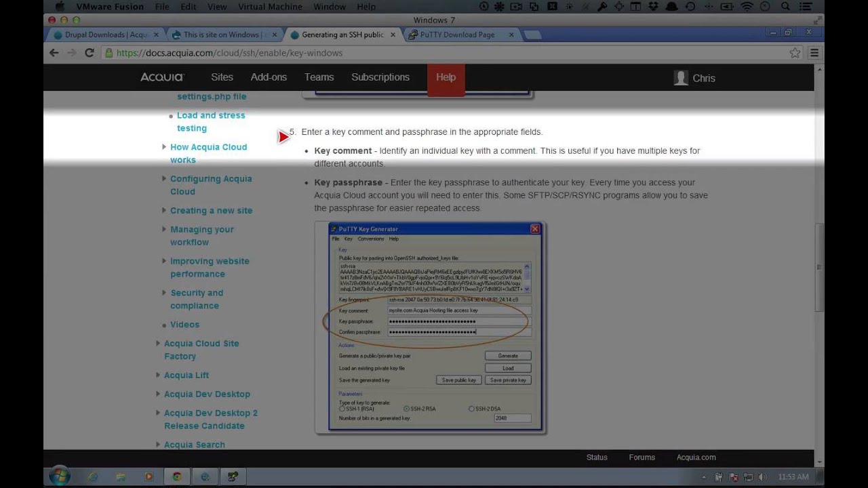
Task: Open Windows Explorer folder in taskbar
Action: 121,476
